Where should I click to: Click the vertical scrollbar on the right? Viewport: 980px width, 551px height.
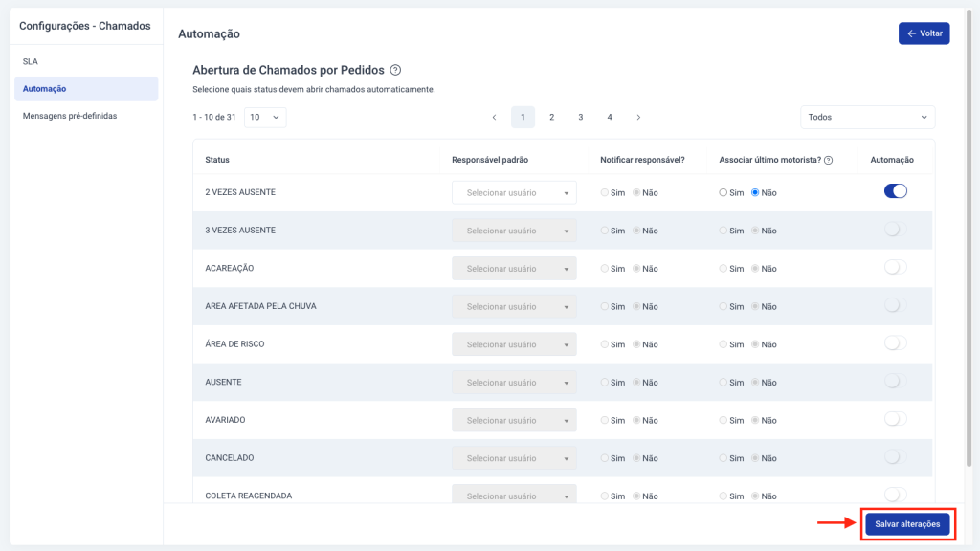pyautogui.click(x=969, y=237)
